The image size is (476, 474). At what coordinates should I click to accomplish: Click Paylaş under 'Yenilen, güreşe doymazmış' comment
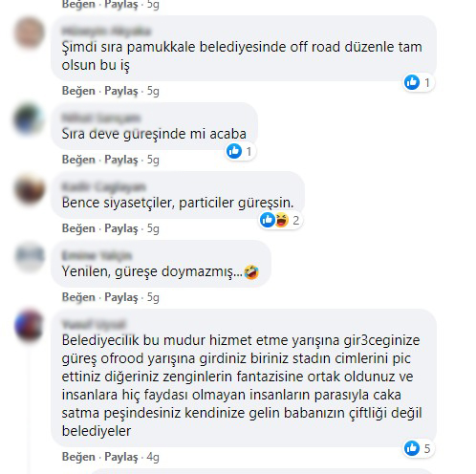tap(121, 297)
